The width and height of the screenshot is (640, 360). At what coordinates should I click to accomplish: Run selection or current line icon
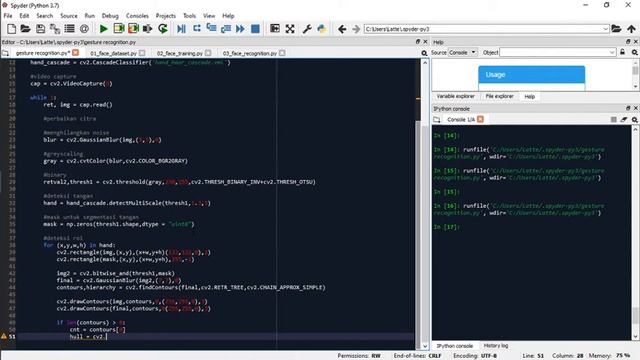click(x=148, y=29)
